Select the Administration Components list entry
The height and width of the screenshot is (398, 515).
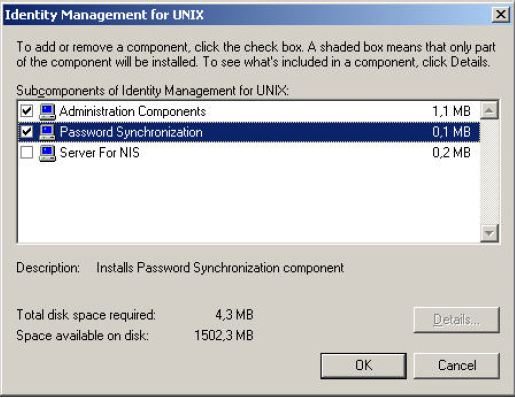(249, 111)
